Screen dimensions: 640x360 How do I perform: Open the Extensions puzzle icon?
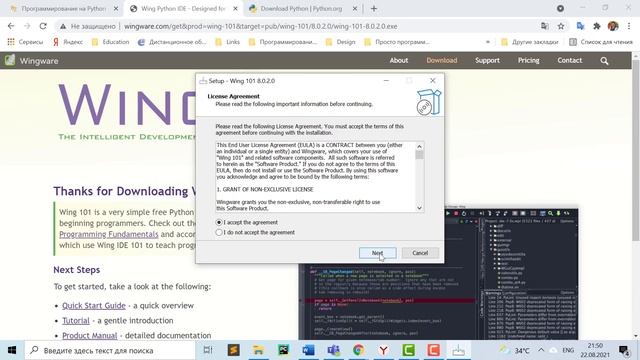(x=597, y=26)
